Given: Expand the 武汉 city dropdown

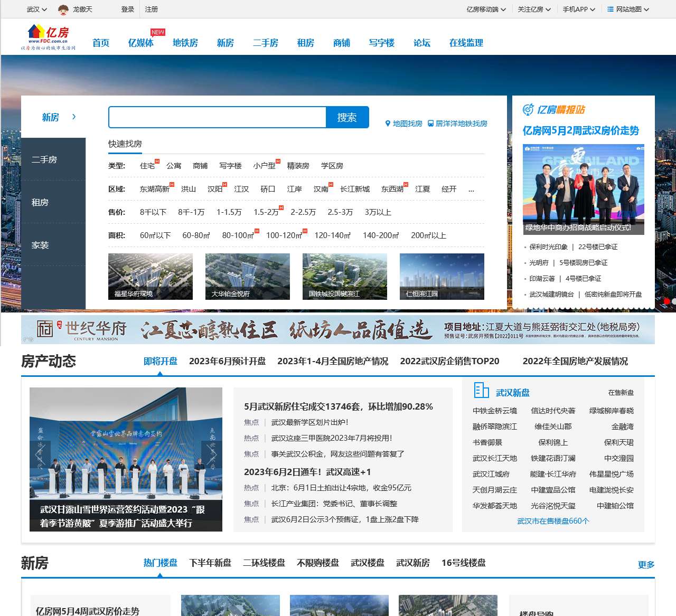Looking at the screenshot, I should (37, 10).
